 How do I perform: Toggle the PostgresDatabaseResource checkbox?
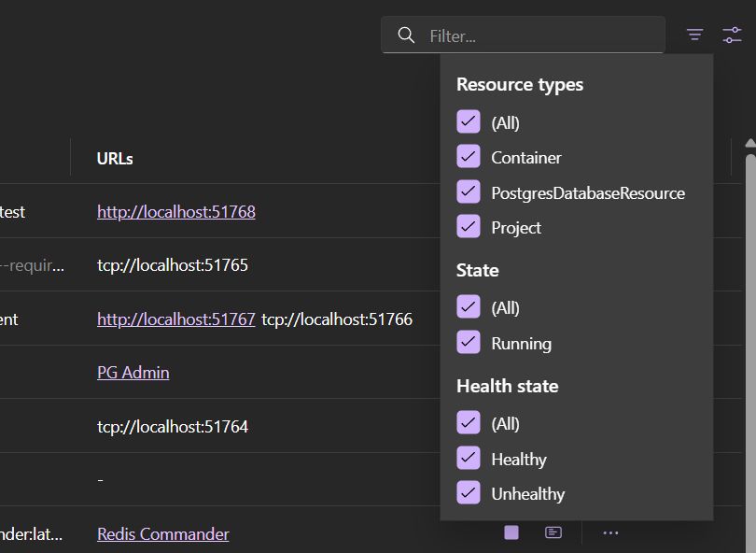tap(469, 191)
